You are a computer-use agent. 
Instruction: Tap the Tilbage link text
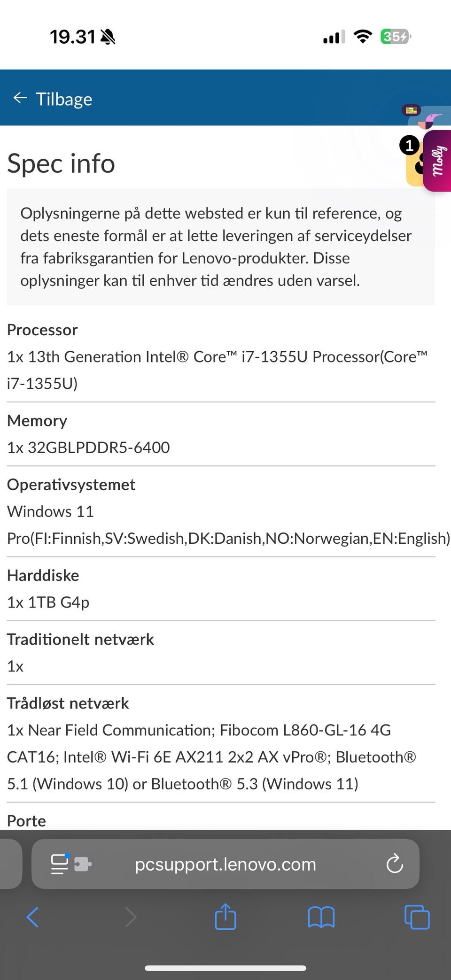(64, 99)
